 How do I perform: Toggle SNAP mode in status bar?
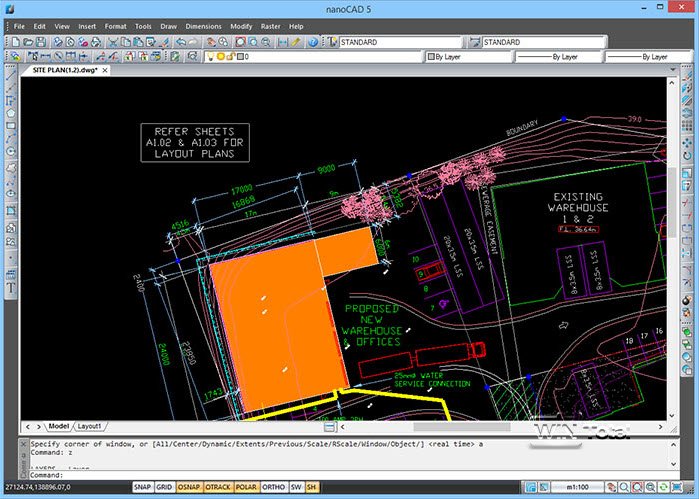click(x=143, y=487)
